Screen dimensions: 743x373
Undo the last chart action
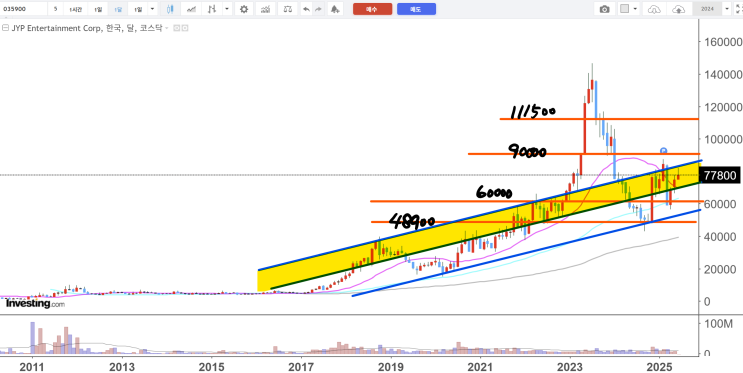(x=307, y=9)
